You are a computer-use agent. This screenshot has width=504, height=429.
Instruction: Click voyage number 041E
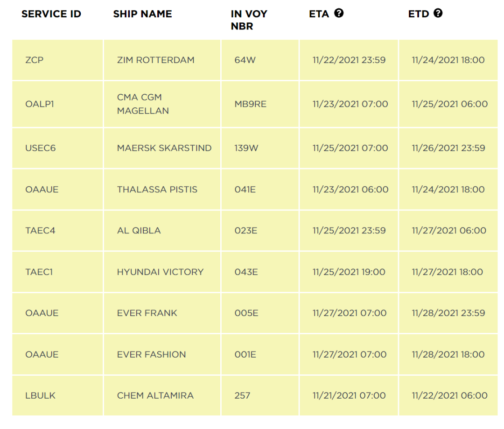(245, 190)
